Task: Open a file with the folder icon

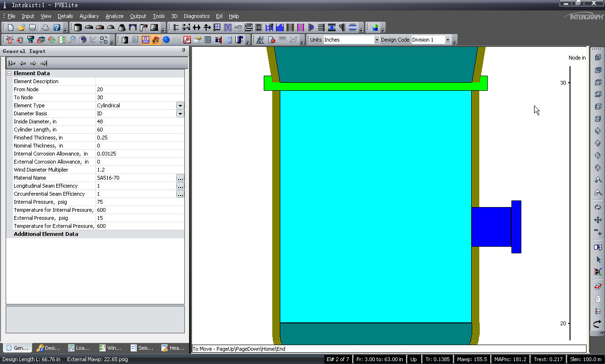Action: pos(21,27)
